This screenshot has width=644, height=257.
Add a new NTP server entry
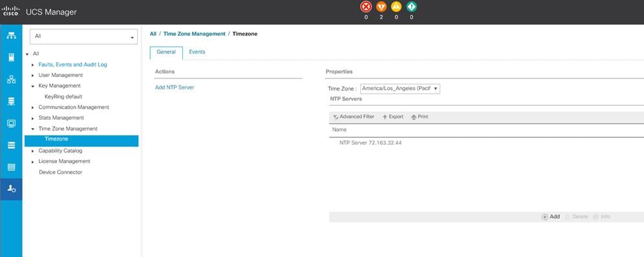[551, 217]
